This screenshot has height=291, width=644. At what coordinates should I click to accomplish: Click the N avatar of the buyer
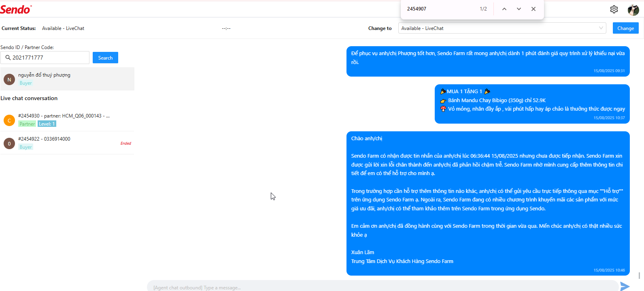click(9, 79)
